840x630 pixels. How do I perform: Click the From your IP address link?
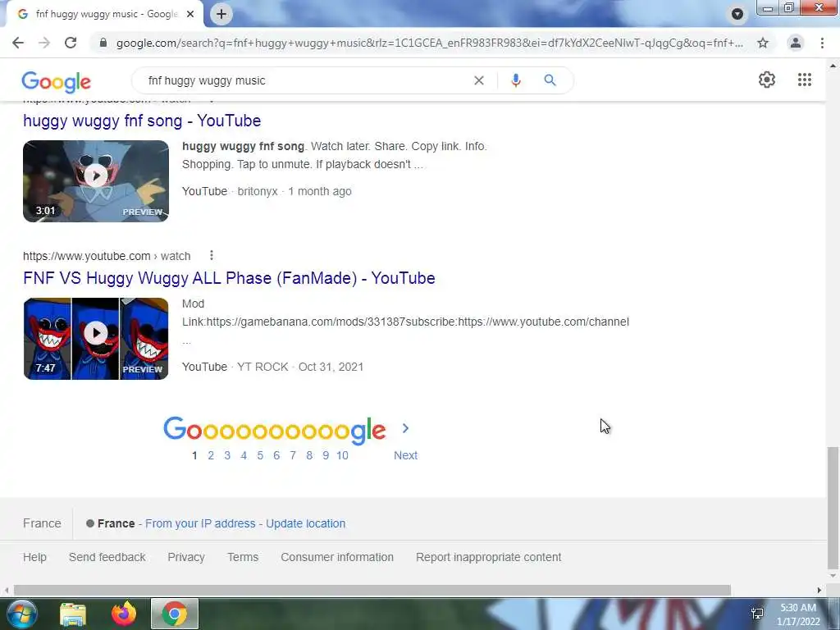tap(200, 523)
